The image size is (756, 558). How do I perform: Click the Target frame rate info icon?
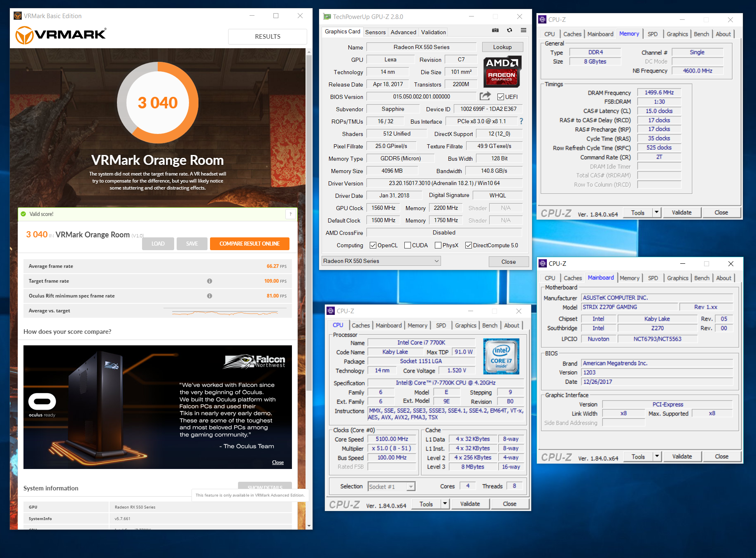click(210, 281)
